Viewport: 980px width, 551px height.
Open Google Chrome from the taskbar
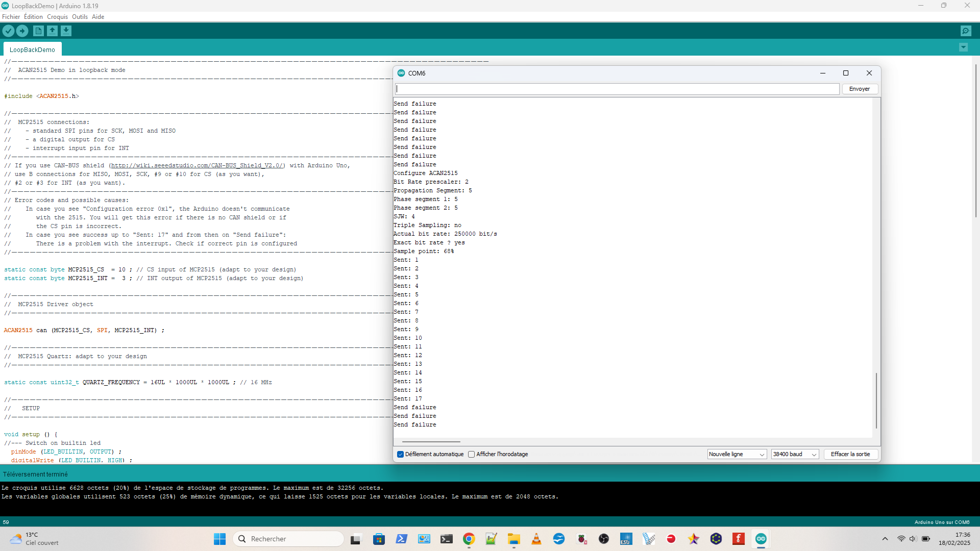tap(469, 539)
